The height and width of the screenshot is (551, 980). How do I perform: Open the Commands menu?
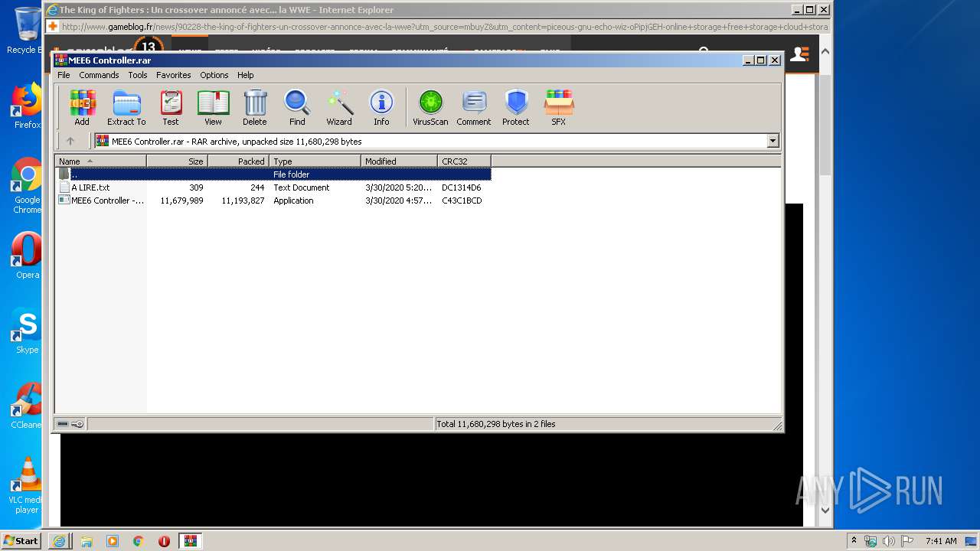(99, 75)
